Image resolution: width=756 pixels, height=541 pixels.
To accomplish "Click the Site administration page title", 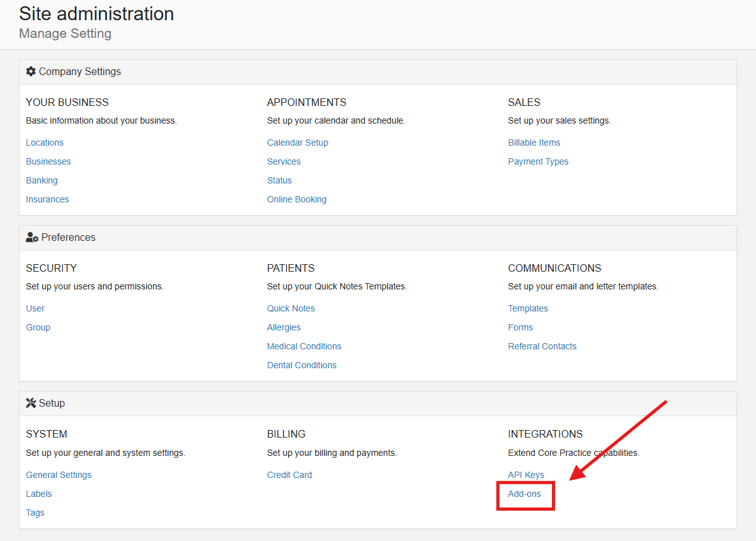I will coord(96,14).
